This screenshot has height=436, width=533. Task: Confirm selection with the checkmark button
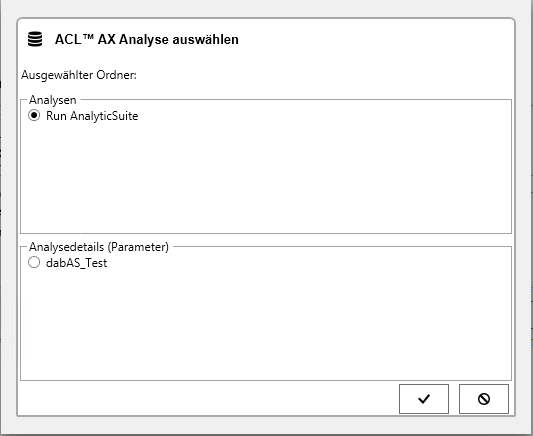[424, 399]
